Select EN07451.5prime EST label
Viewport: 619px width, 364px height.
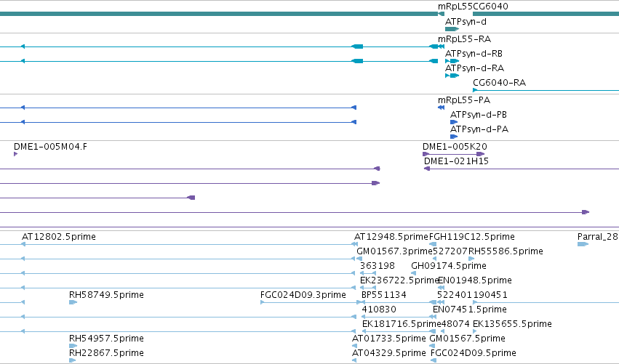tap(470, 310)
